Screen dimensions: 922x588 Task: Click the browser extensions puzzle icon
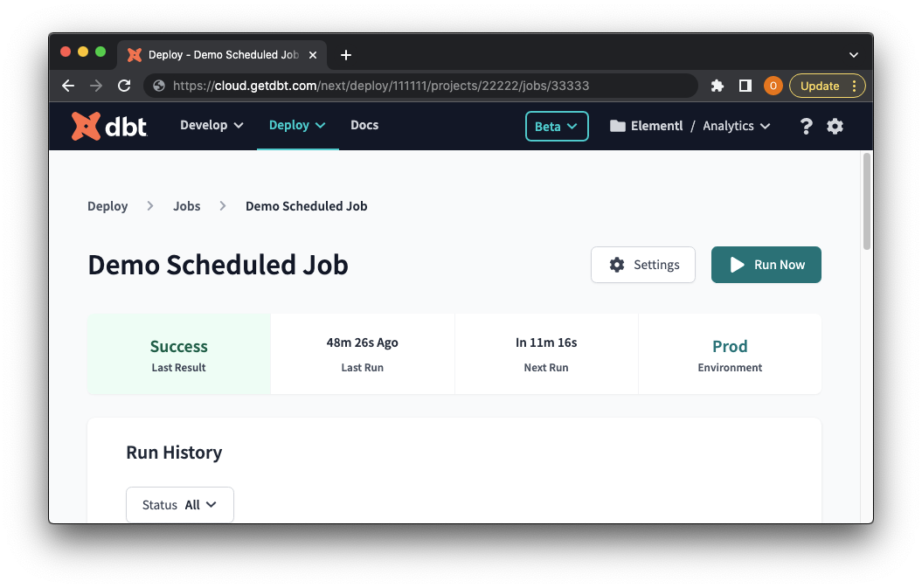pos(717,86)
